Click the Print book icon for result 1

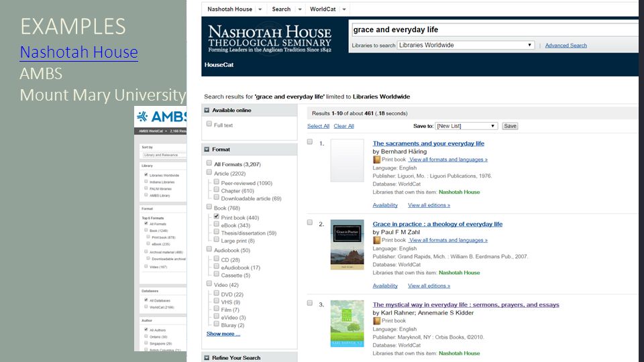376,160
